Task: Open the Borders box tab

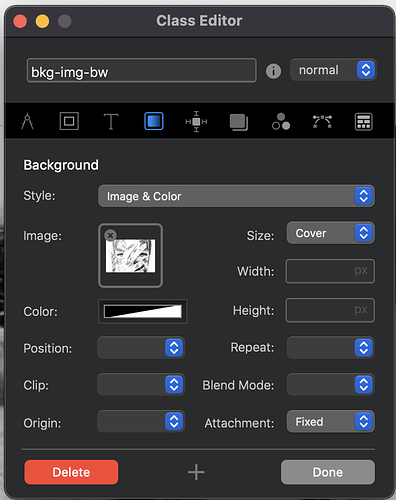Action: [x=69, y=121]
